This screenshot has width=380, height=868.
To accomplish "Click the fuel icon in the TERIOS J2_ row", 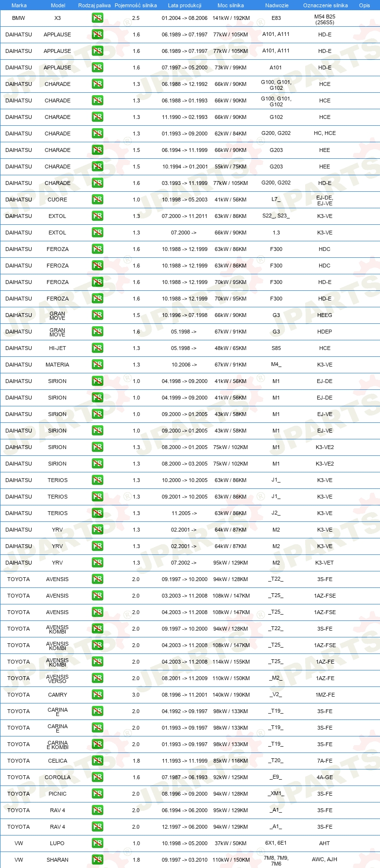I will 97,513.
